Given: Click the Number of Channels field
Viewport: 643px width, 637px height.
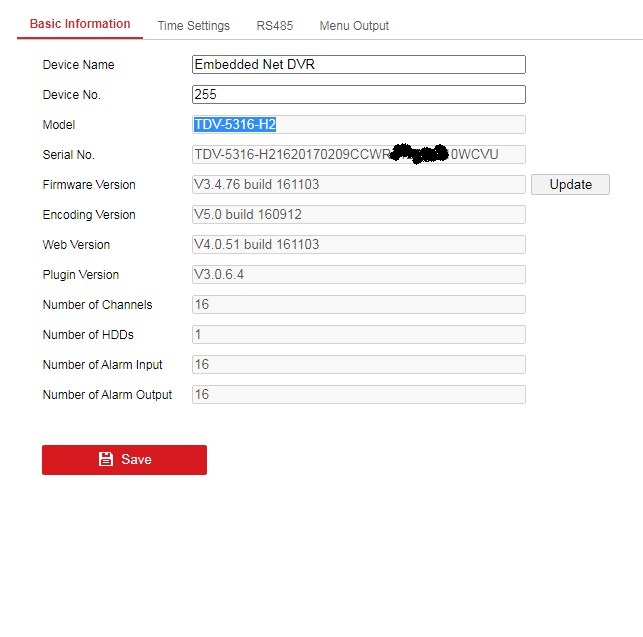Looking at the screenshot, I should click(x=358, y=305).
